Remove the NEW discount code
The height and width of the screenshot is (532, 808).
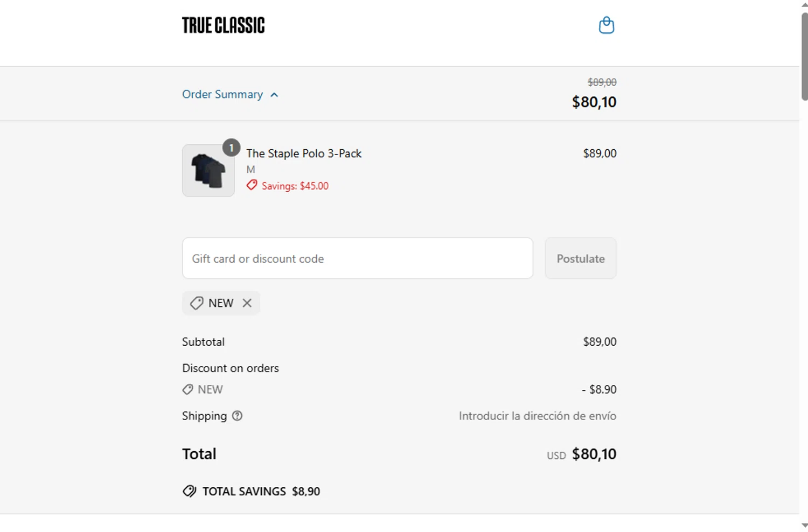tap(247, 303)
